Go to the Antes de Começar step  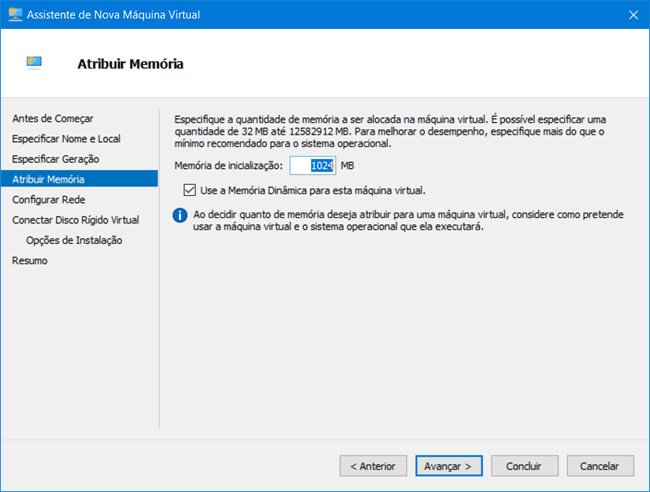pyautogui.click(x=44, y=118)
